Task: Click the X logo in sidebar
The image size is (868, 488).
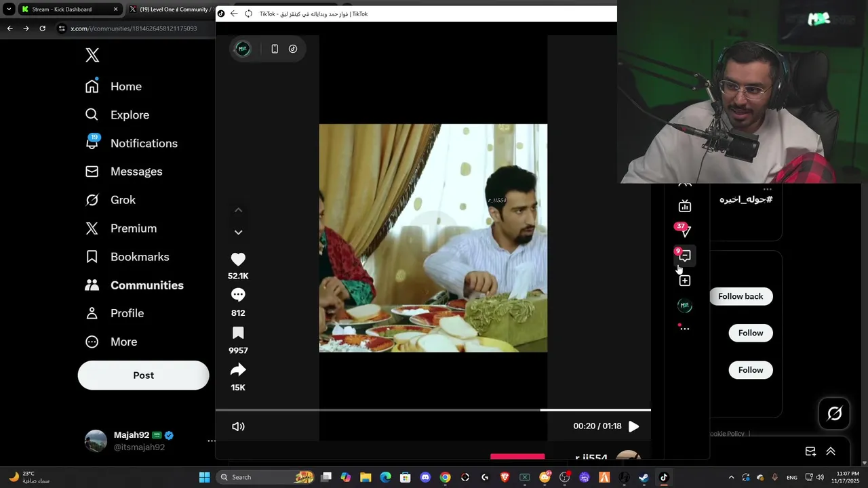Action: [x=92, y=56]
